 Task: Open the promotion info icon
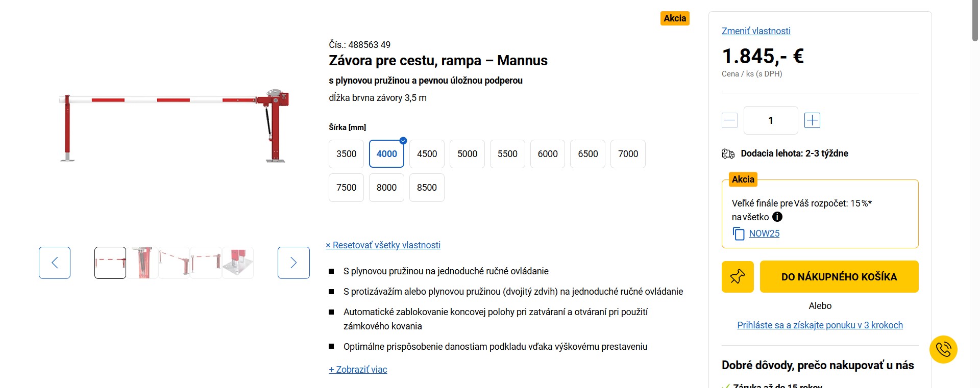(x=777, y=217)
